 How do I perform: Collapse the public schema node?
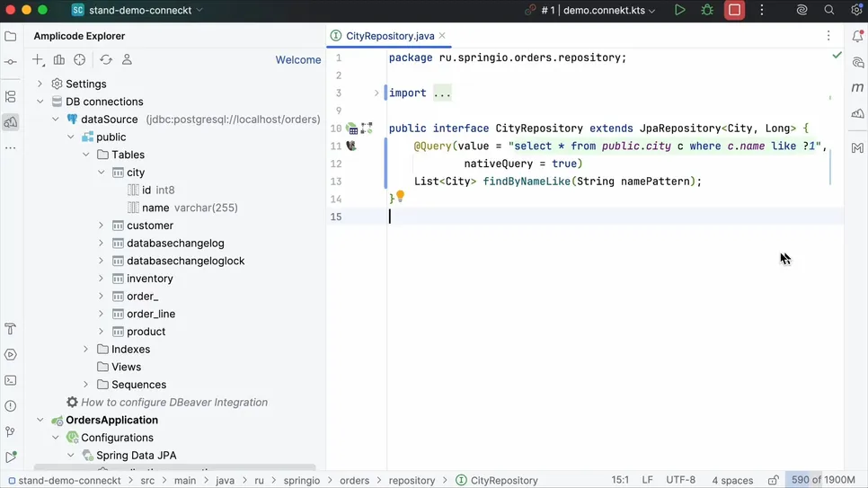coord(71,138)
